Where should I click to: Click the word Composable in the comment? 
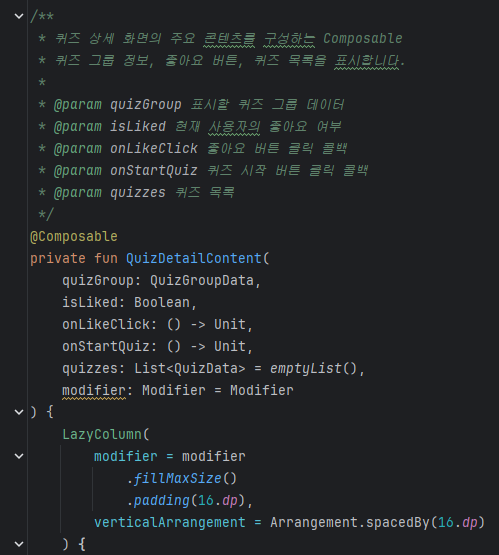click(x=363, y=38)
